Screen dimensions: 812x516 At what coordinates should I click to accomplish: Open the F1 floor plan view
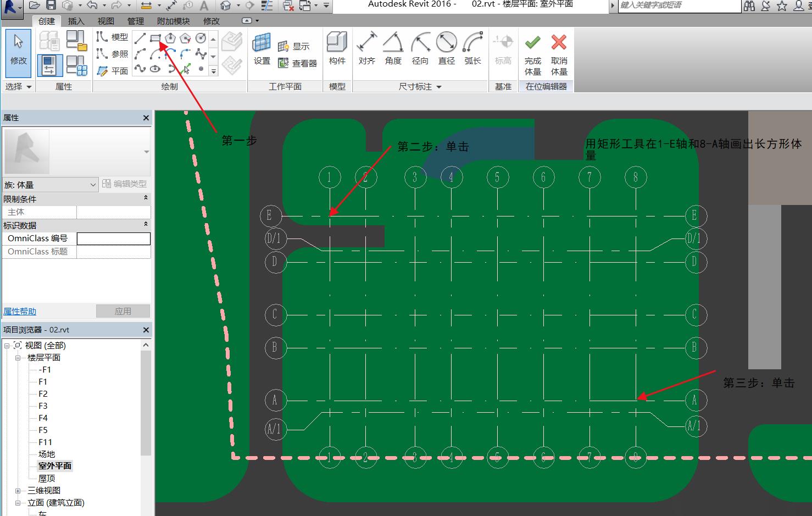pos(43,382)
